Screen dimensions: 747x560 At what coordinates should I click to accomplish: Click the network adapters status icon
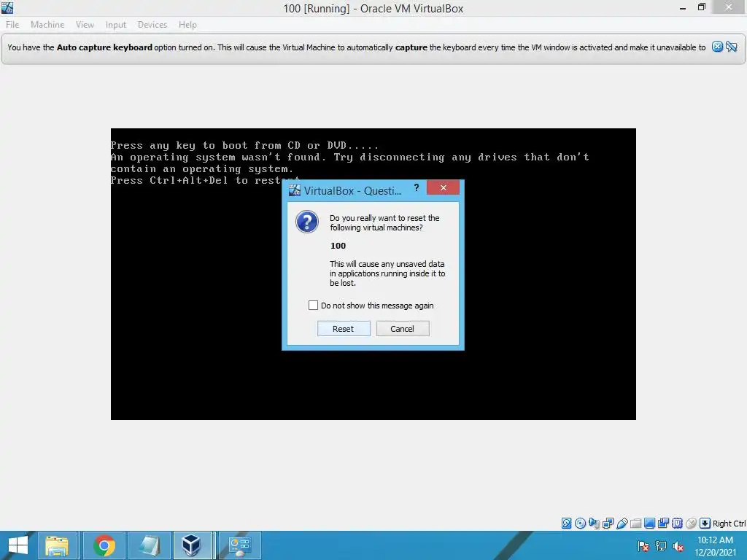pos(608,524)
